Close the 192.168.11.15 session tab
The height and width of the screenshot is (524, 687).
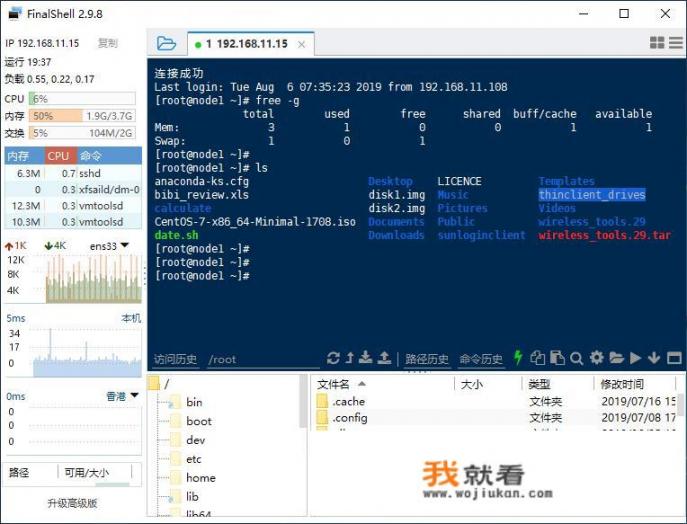(301, 44)
